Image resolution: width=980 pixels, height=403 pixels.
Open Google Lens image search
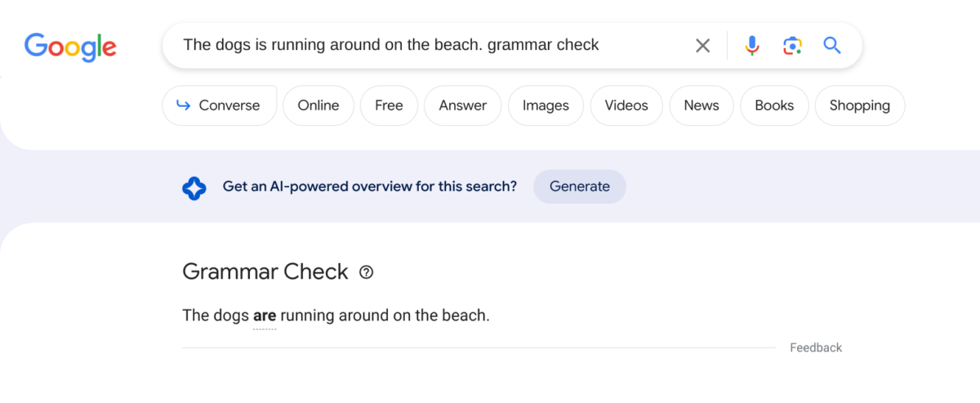tap(791, 46)
